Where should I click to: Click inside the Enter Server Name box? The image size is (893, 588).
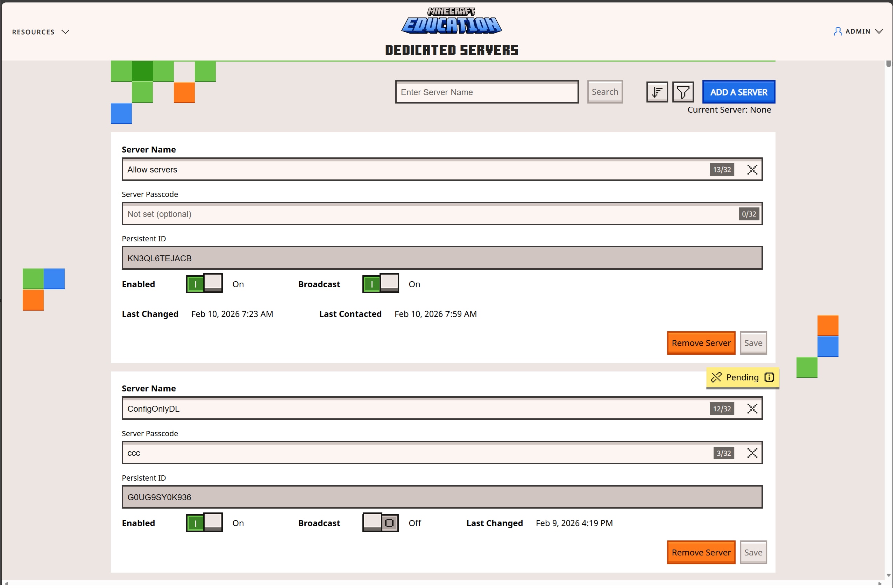click(x=487, y=92)
